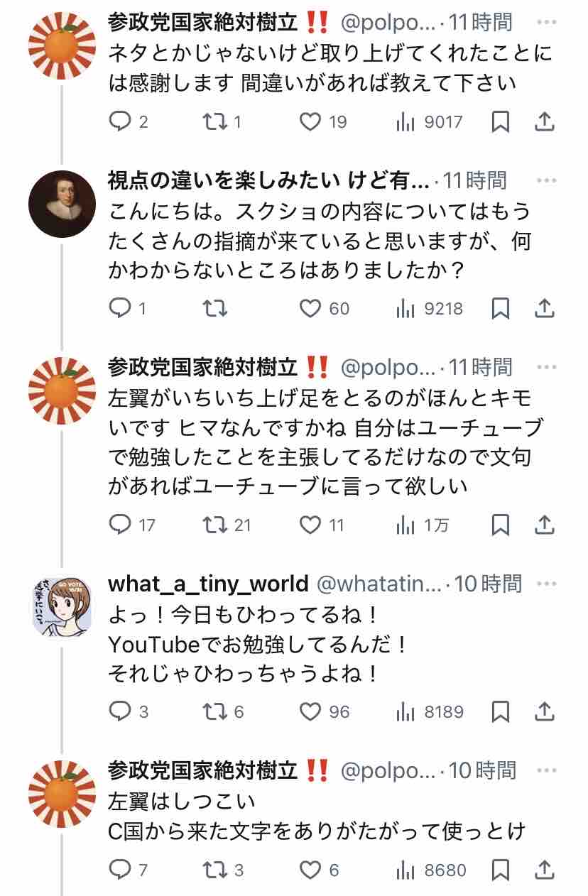Open what_a_tiny_world profile name
Viewport: 588px width, 896px height.
208,584
